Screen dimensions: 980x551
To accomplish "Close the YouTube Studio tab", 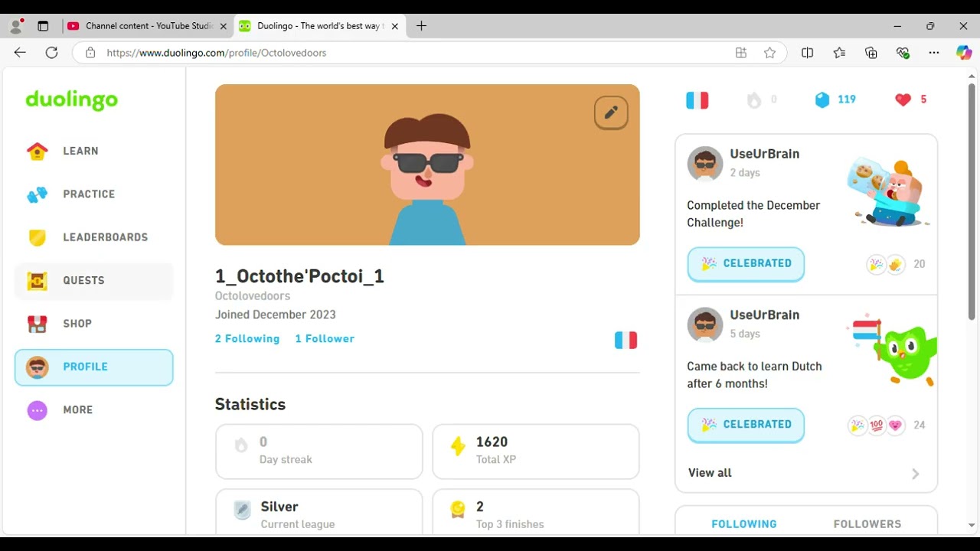I will coord(224,26).
